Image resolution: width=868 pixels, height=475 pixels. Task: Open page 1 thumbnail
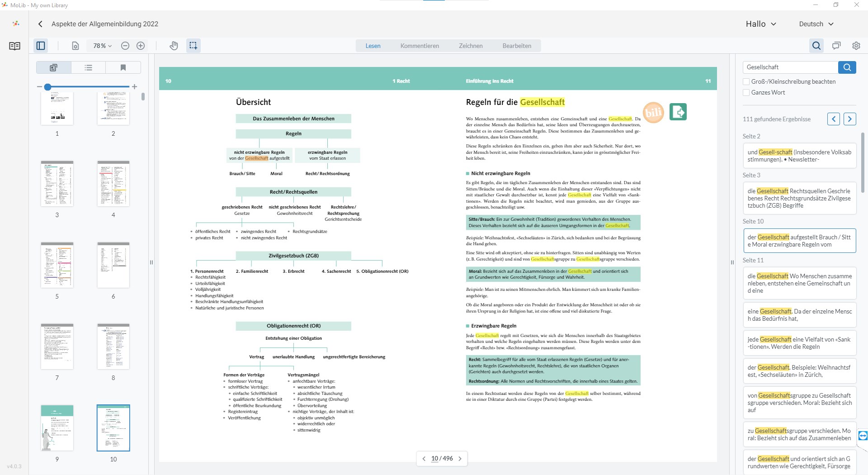point(57,109)
